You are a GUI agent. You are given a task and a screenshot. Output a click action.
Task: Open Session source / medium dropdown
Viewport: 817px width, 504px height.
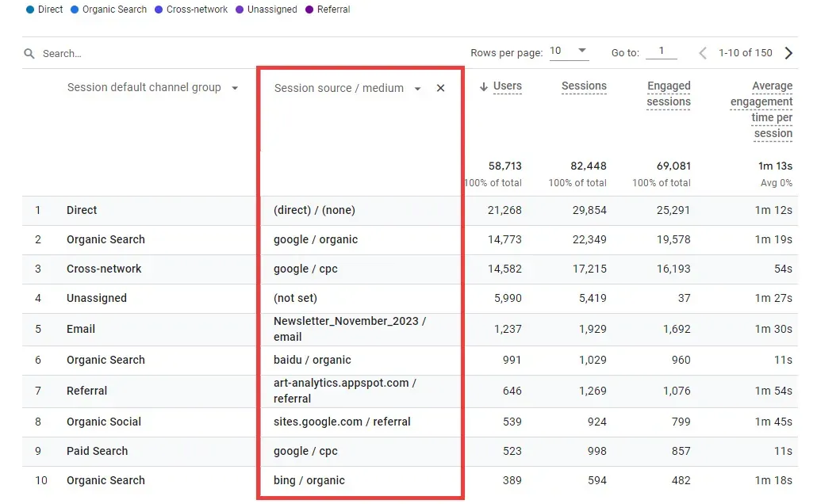(x=417, y=89)
